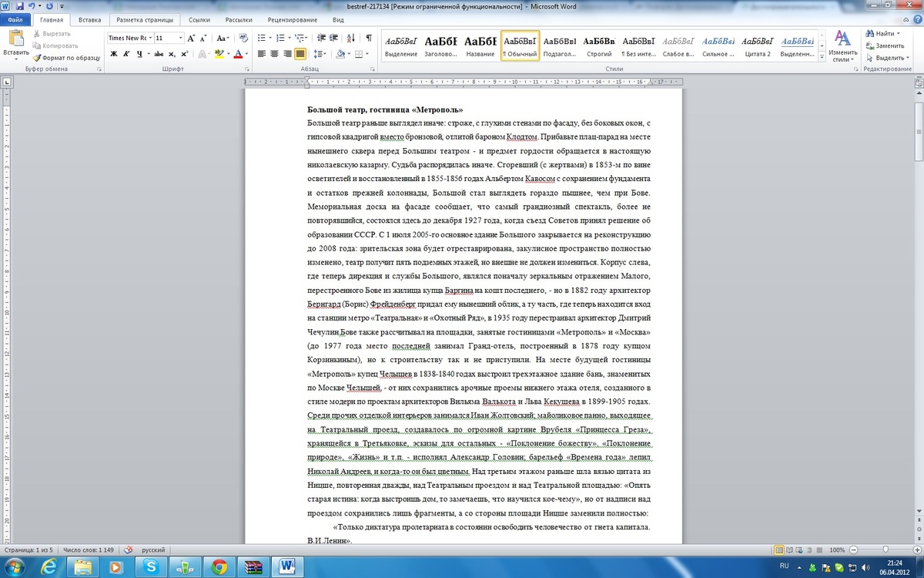Open Internet Explorer from the taskbar
Viewport: 924px width, 578px height.
click(49, 567)
